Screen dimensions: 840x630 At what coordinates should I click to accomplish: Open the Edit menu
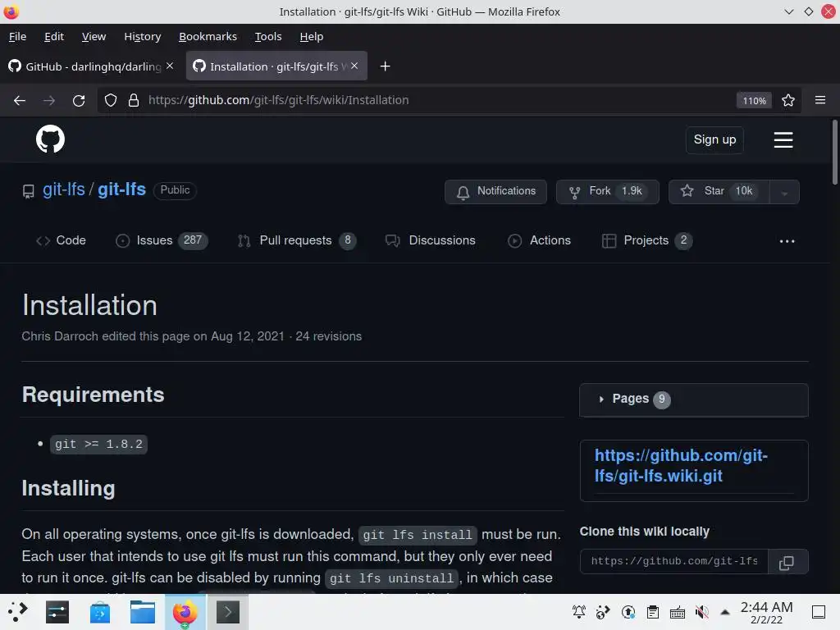[x=54, y=36]
